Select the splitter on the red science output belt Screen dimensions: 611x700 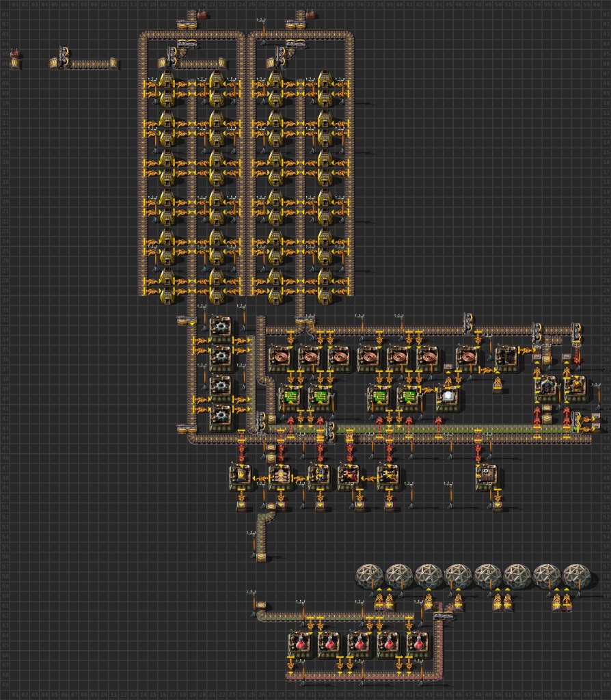click(443, 616)
